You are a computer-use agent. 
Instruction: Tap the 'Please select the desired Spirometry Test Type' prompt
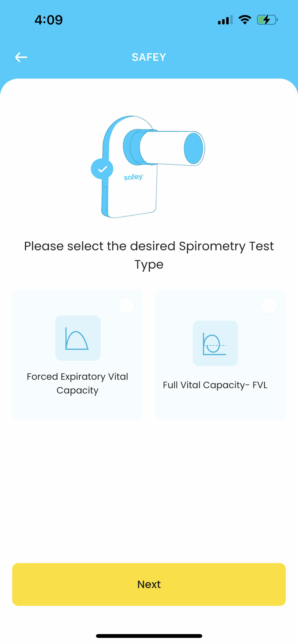tap(149, 255)
